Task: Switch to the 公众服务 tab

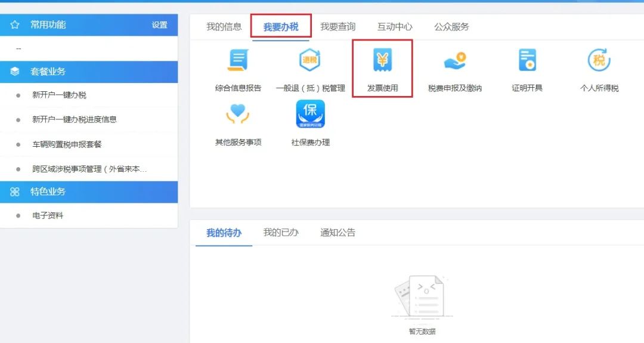Action: (x=451, y=27)
